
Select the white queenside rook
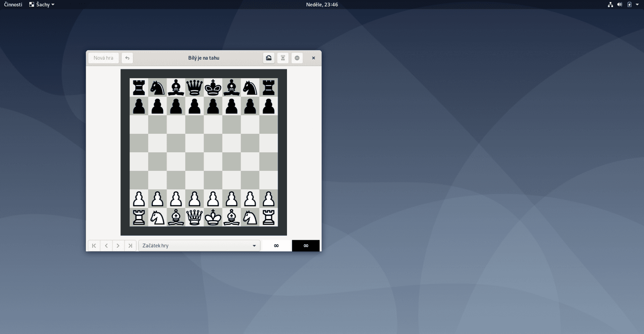[139, 218]
